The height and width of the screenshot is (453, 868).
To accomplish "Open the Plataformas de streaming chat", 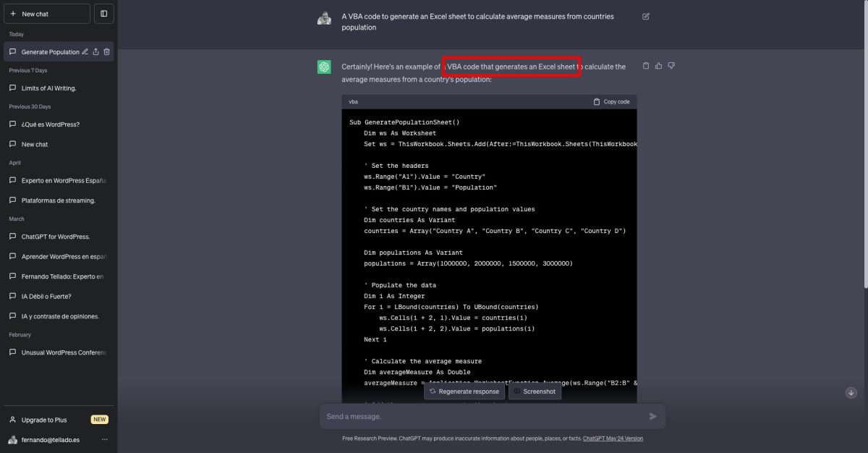I will [59, 200].
